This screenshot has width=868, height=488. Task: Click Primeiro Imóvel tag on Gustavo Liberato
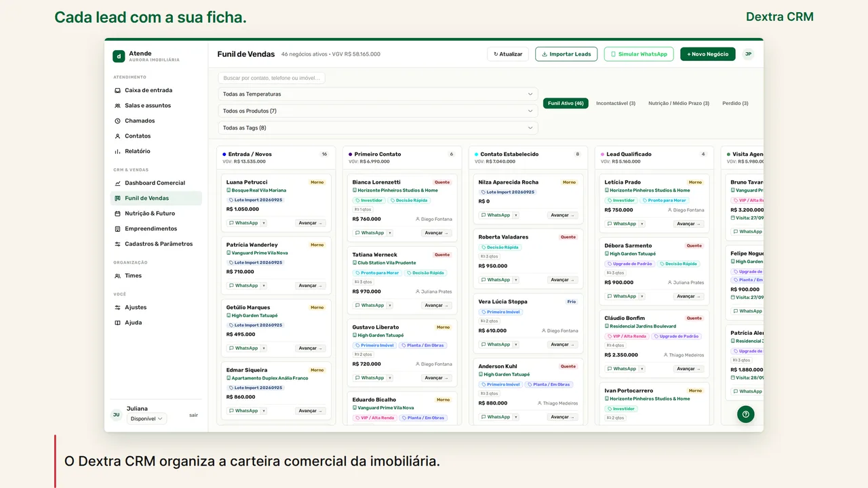(375, 346)
